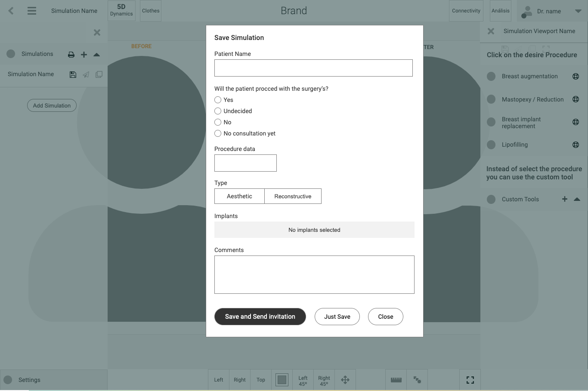The height and width of the screenshot is (391, 588).
Task: Activate the move/pan tool in bottom toolbar
Action: pos(345,379)
